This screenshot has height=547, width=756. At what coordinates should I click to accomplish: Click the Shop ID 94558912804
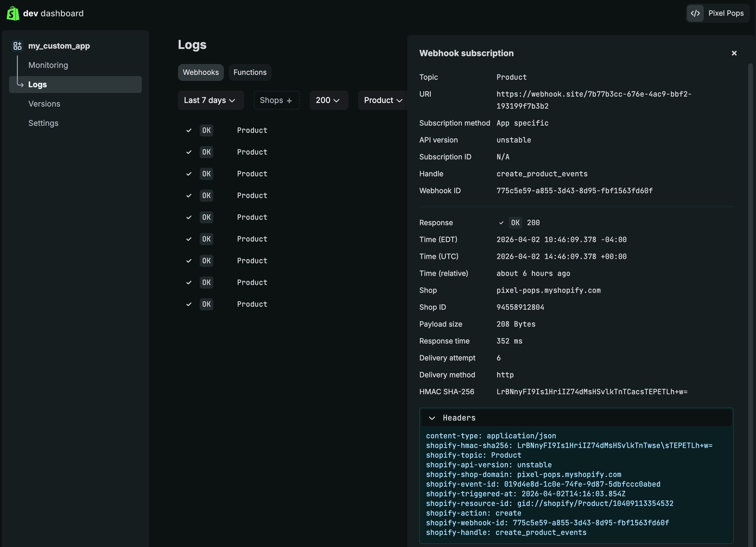click(x=520, y=307)
